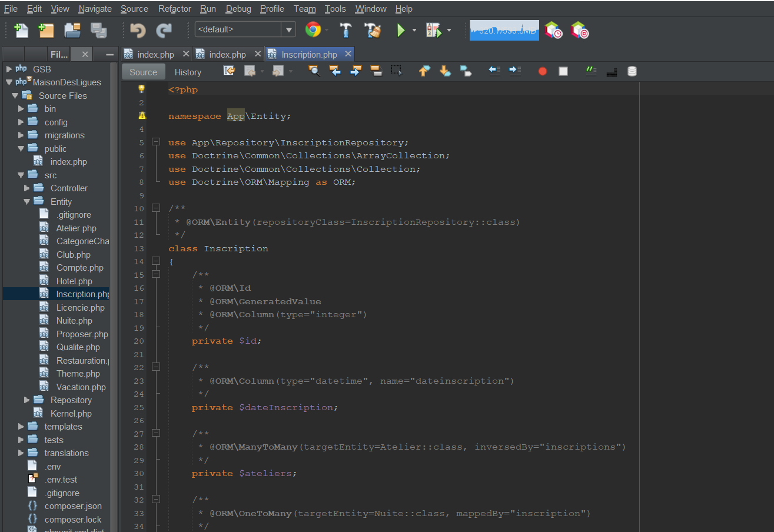Click Shift Line Left icon
Screen dimensions: 774x532
495,71
